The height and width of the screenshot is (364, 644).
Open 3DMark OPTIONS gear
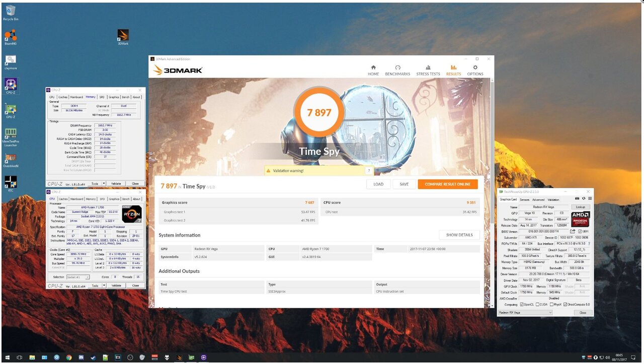pos(475,70)
